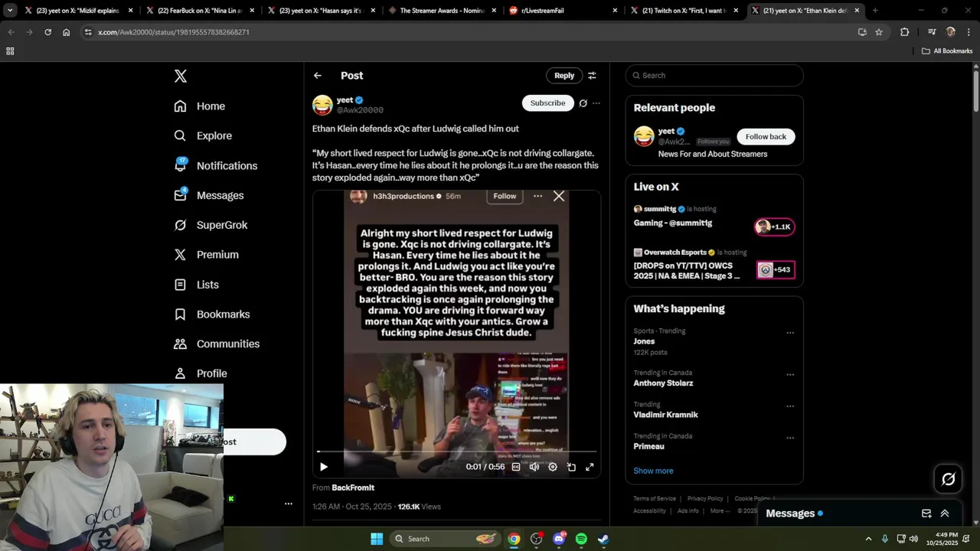Open more options for Anthony Stolarz trend
Image resolution: width=980 pixels, height=551 pixels.
[790, 375]
